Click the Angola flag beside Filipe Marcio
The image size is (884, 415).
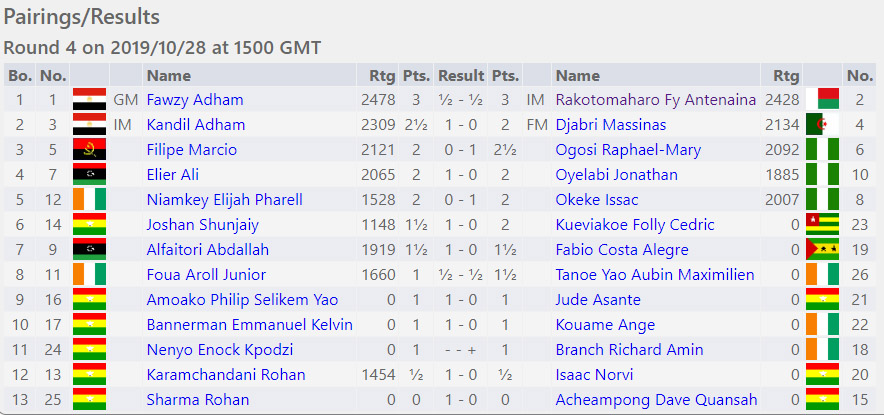90,149
